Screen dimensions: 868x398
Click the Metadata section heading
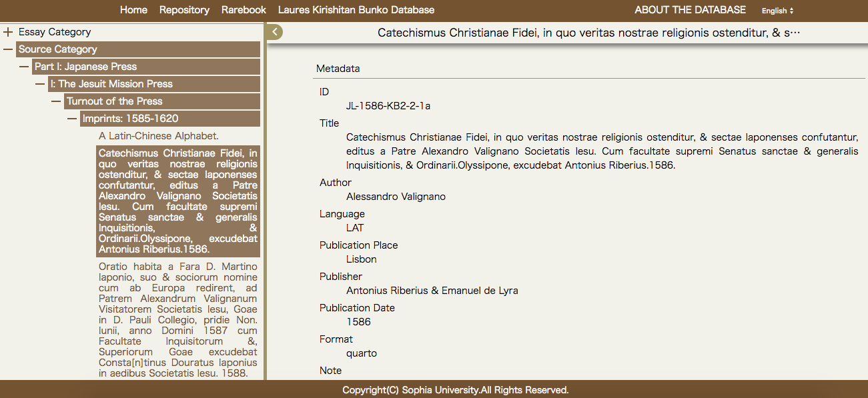pyautogui.click(x=338, y=69)
